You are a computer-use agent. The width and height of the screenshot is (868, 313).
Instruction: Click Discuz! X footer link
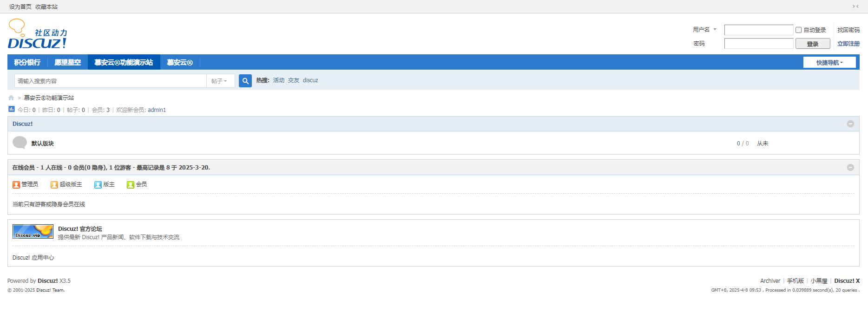coord(847,281)
